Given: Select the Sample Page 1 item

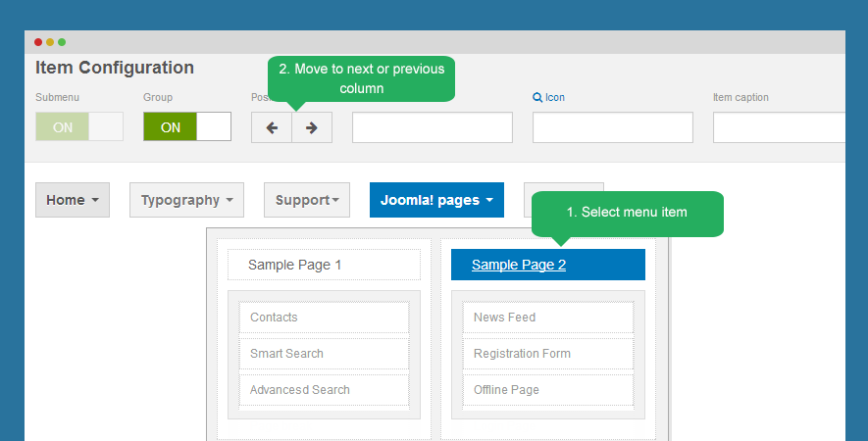Looking at the screenshot, I should pyautogui.click(x=324, y=265).
